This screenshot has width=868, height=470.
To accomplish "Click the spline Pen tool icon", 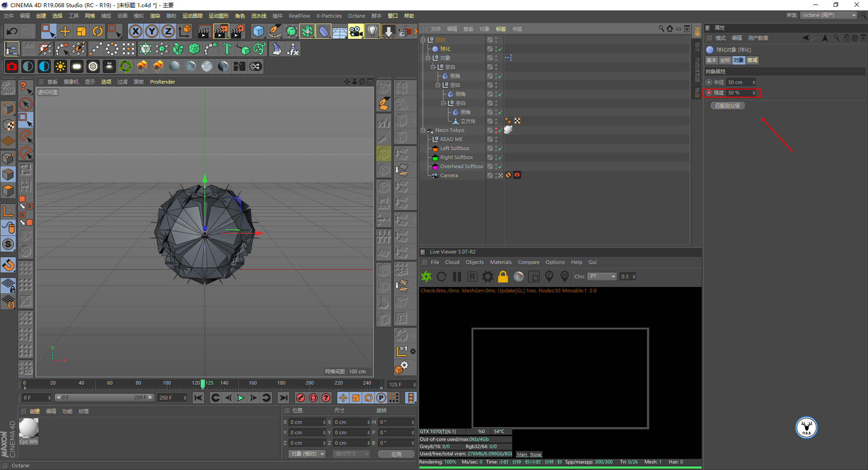I will (x=275, y=31).
